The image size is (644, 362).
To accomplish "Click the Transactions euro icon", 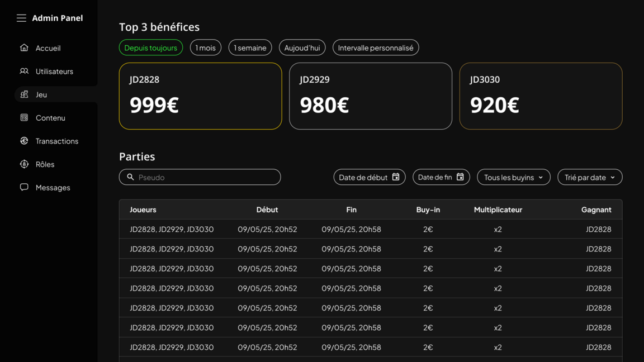I will click(24, 141).
